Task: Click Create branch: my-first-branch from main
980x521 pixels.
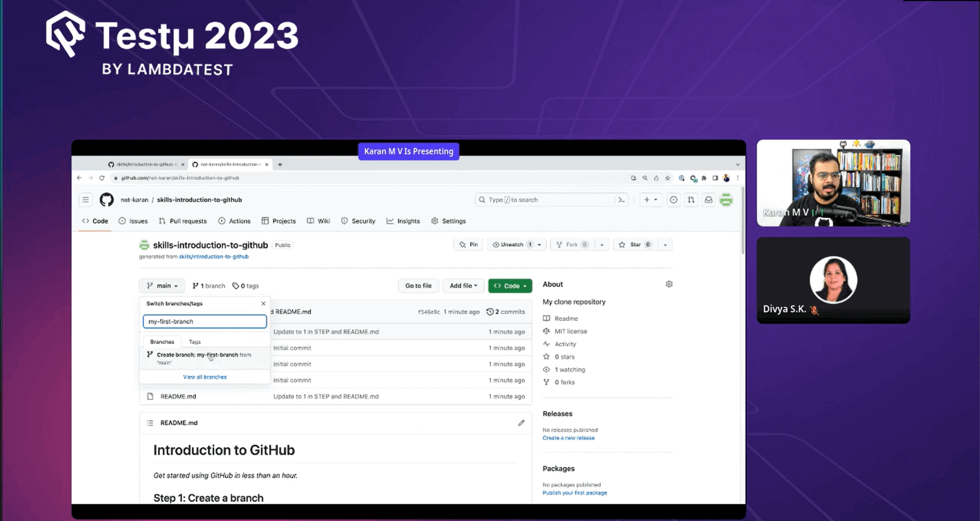Action: (x=205, y=358)
